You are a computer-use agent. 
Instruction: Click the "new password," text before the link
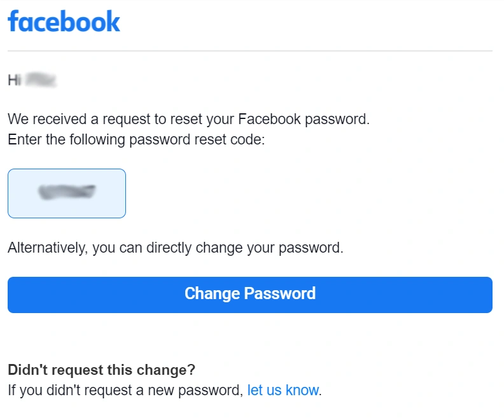(195, 391)
